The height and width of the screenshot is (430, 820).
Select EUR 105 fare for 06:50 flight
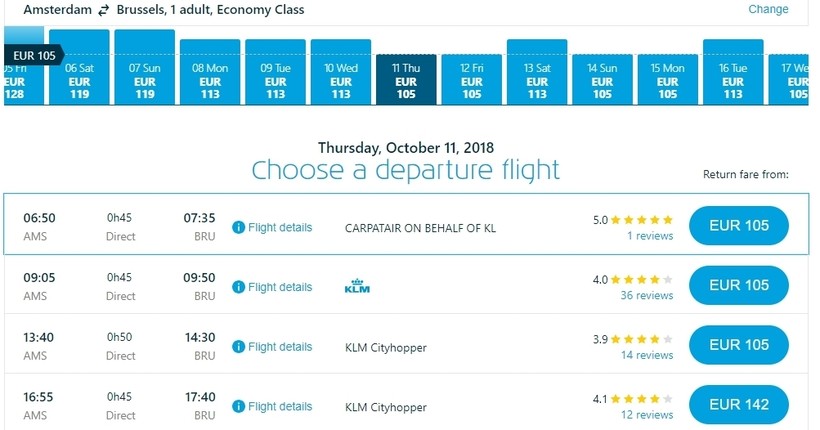point(739,226)
